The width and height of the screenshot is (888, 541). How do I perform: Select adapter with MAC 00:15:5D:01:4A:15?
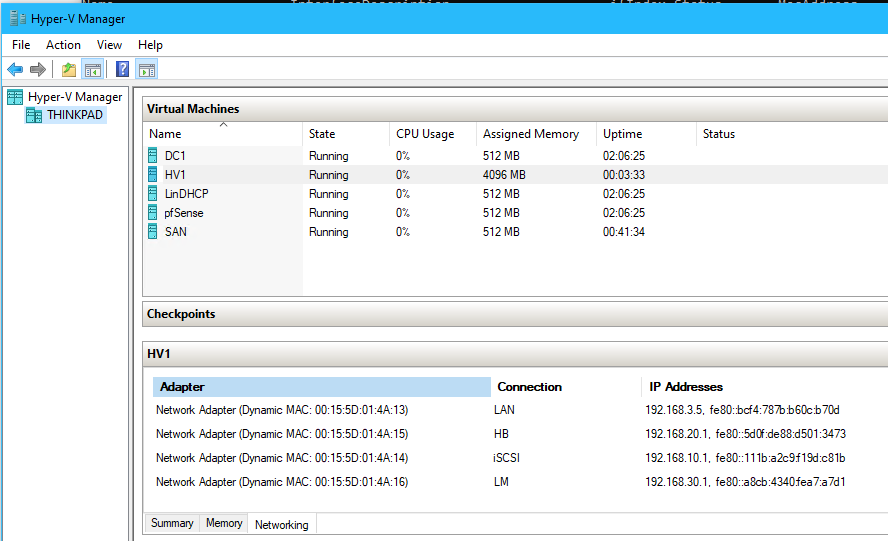tap(282, 434)
